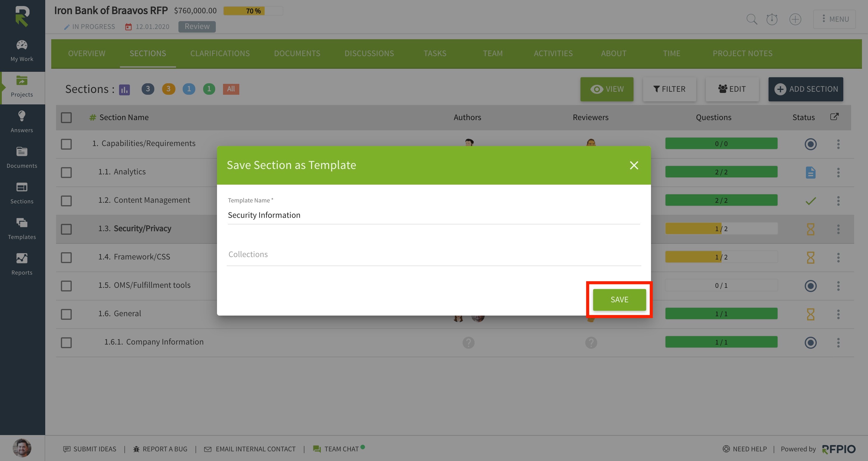Check the Analytics row checkbox
Viewport: 868px width, 461px height.
tap(66, 172)
